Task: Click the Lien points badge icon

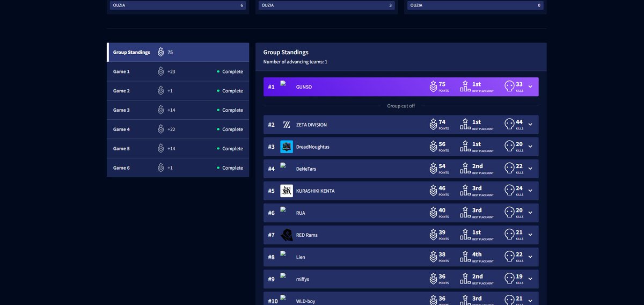Action: [x=433, y=257]
